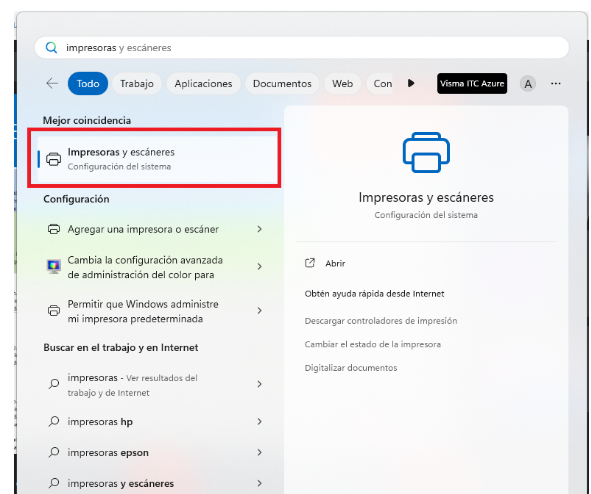Open Descargar controladores de impresión link

pos(381,321)
